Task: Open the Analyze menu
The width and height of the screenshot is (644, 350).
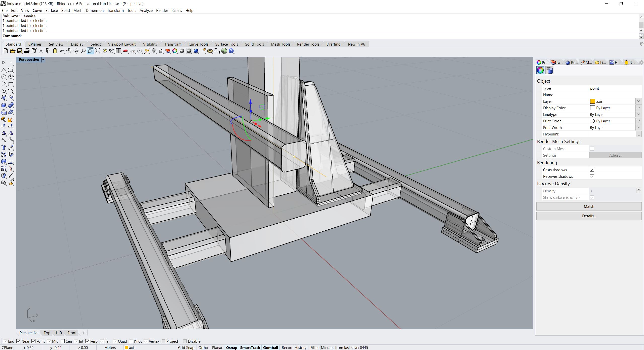Action: (146, 10)
